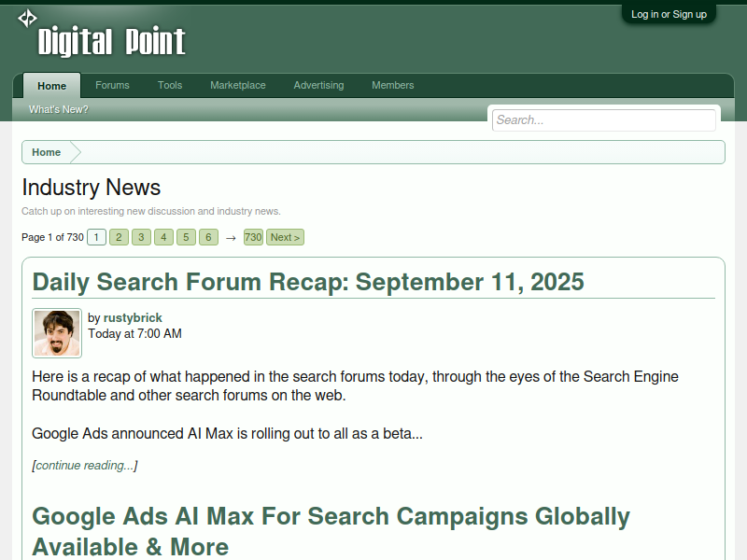Open the Tools tab
The image size is (747, 560).
(x=170, y=85)
